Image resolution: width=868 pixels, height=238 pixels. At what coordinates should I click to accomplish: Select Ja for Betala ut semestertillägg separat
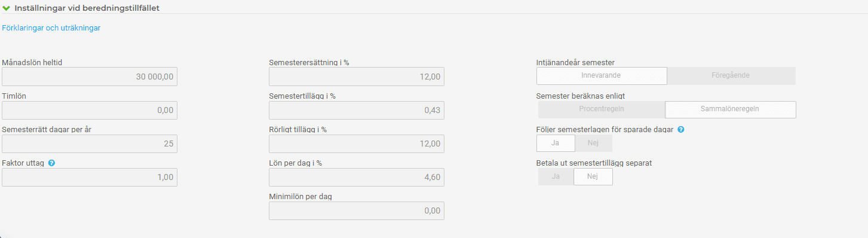(x=556, y=176)
